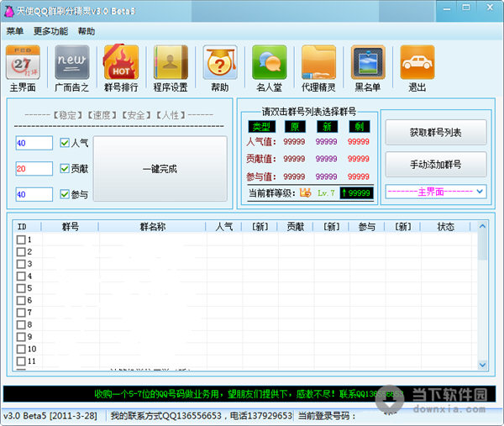Screen dimensions: 504x426
Task: Minimize the application window
Action: tap(447, 9)
